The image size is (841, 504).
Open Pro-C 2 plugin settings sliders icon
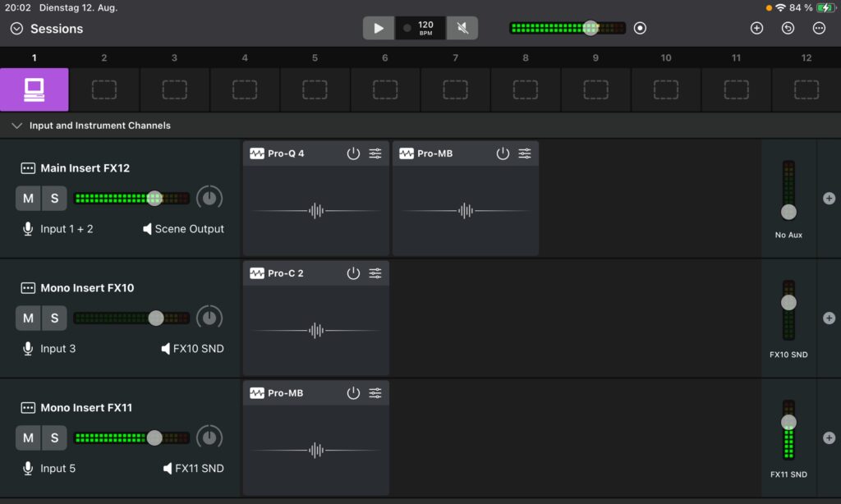point(375,273)
